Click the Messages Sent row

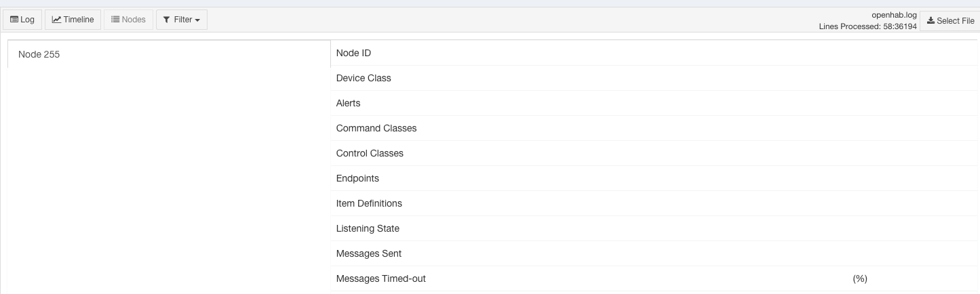[x=655, y=253]
